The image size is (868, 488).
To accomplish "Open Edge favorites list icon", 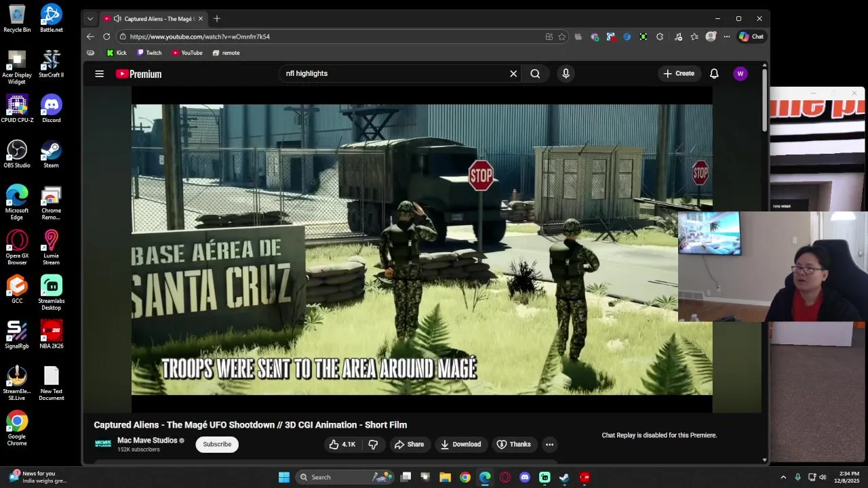I will [x=694, y=37].
